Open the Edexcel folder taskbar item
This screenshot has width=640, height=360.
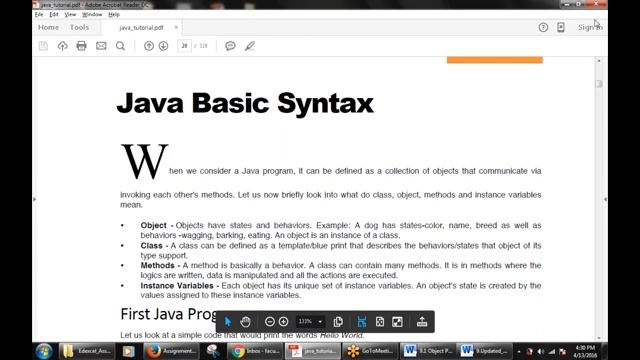click(x=87, y=351)
